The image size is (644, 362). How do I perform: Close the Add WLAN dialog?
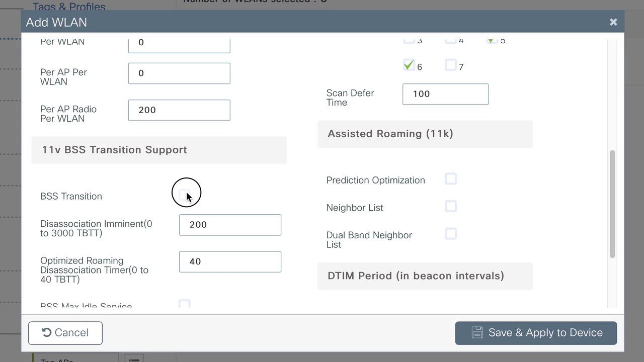(613, 22)
